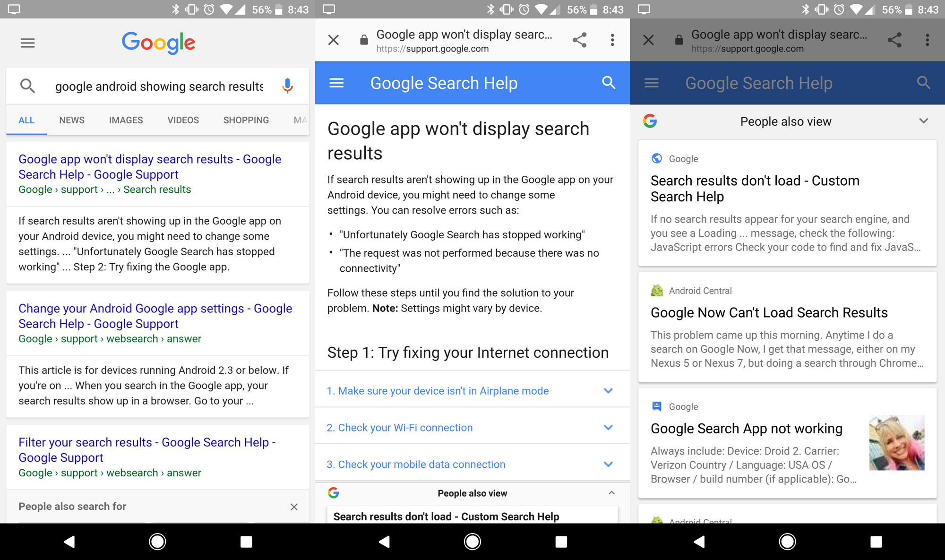The image size is (945, 560).
Task: Tap the search magnifier in Google Search Help header
Action: coord(609,83)
